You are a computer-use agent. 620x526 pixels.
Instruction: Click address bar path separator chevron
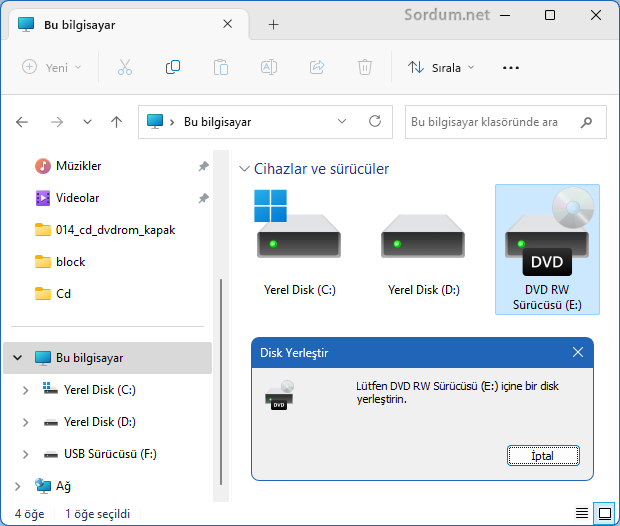pos(172,122)
